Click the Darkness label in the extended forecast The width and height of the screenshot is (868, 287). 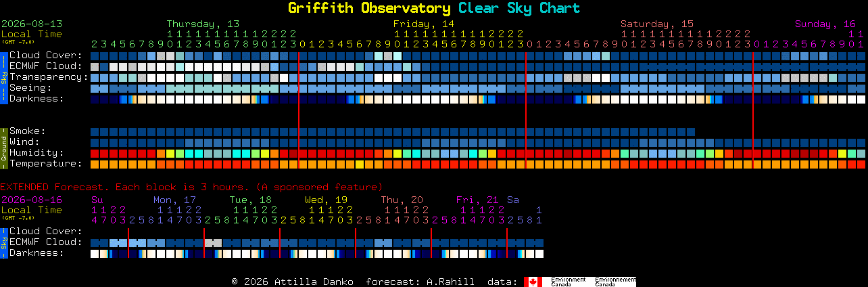pos(37,252)
